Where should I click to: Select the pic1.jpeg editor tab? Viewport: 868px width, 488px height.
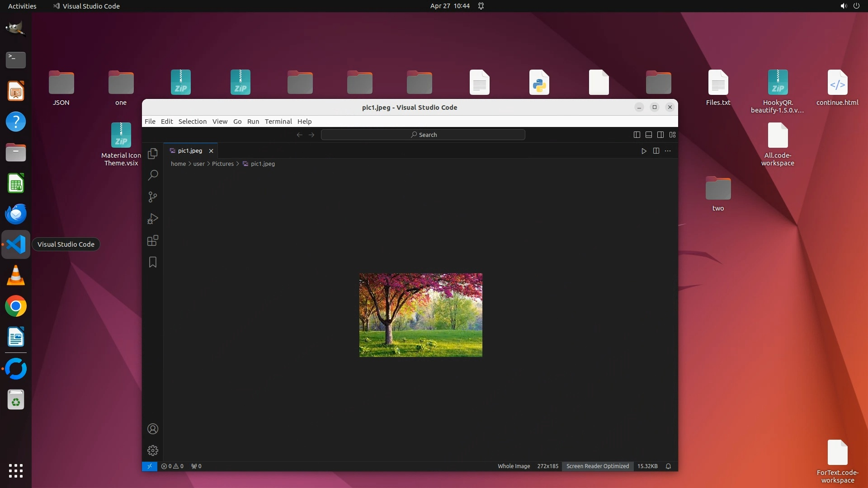(x=190, y=151)
